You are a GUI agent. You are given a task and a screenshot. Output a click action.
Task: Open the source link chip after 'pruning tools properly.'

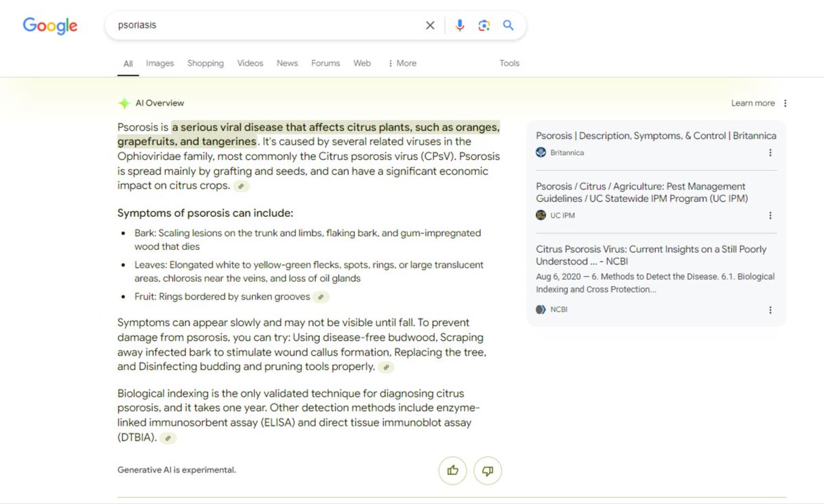tap(387, 367)
